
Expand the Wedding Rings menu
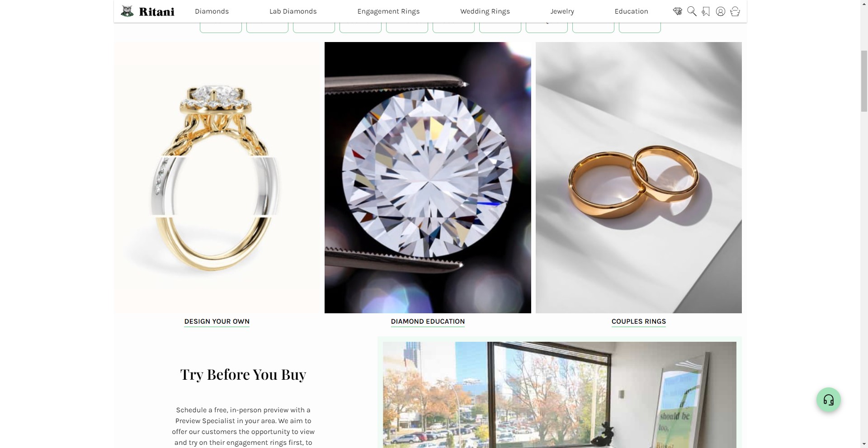[x=485, y=11]
